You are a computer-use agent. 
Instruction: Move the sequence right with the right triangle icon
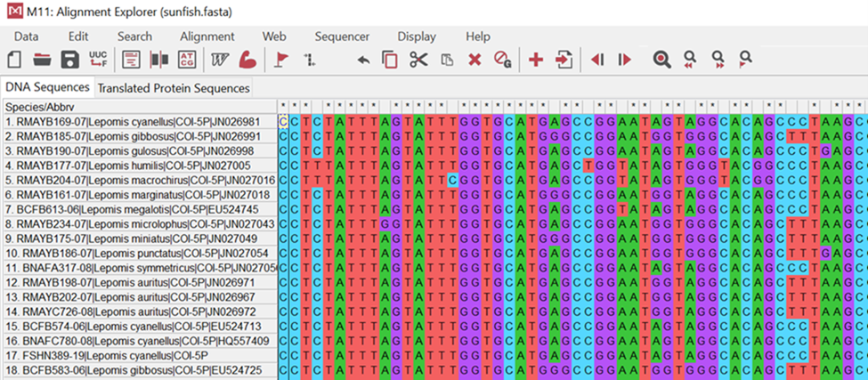point(625,60)
